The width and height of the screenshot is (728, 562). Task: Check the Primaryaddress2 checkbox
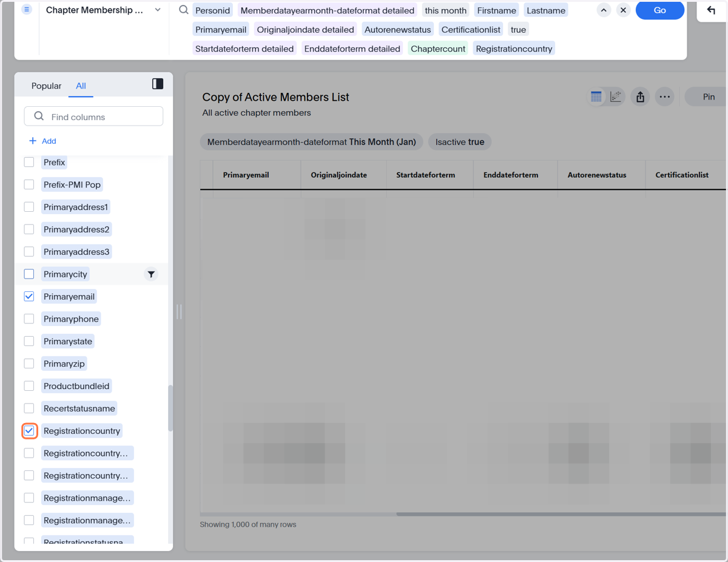(29, 229)
